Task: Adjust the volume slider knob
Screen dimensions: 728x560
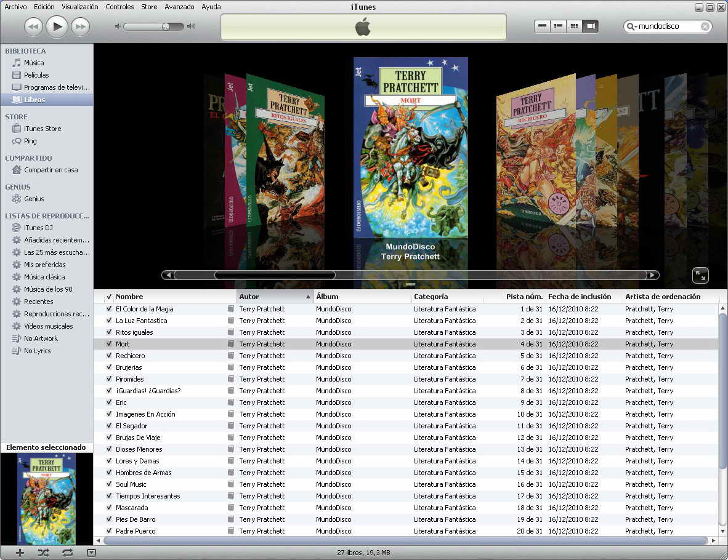Action: (x=166, y=26)
